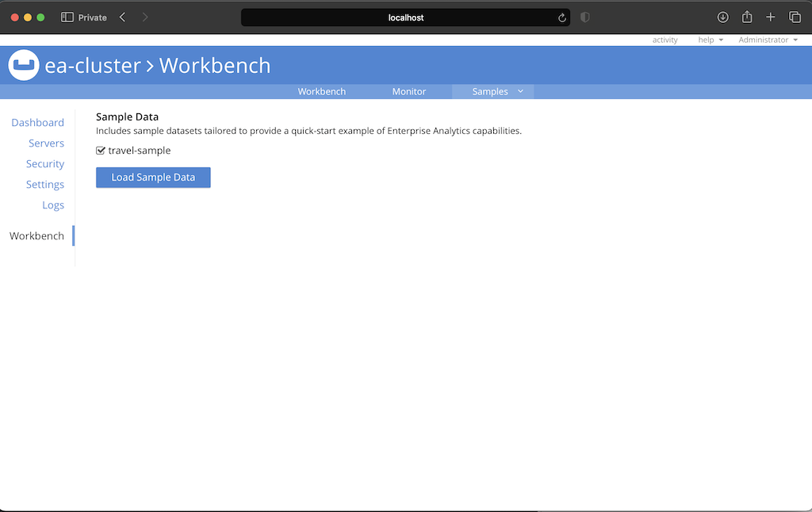Open a new tab with the plus icon
Viewport: 812px width, 512px height.
pos(770,17)
